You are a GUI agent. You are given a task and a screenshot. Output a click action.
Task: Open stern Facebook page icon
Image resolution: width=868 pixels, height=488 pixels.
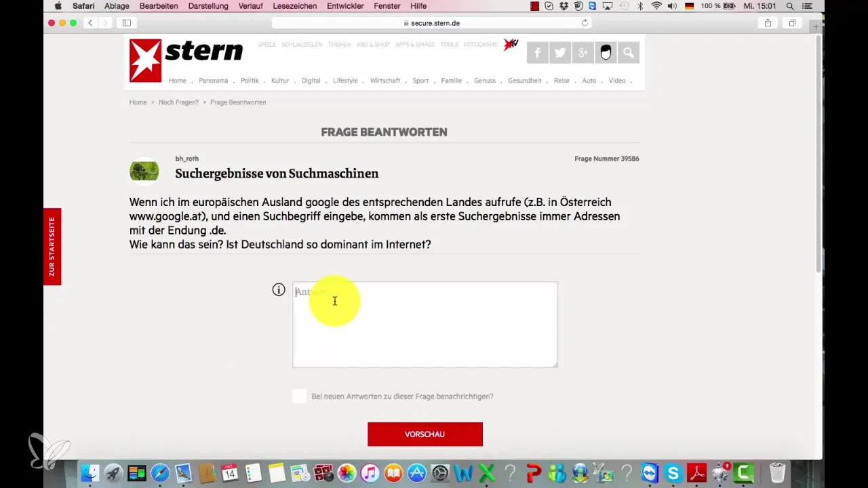538,53
